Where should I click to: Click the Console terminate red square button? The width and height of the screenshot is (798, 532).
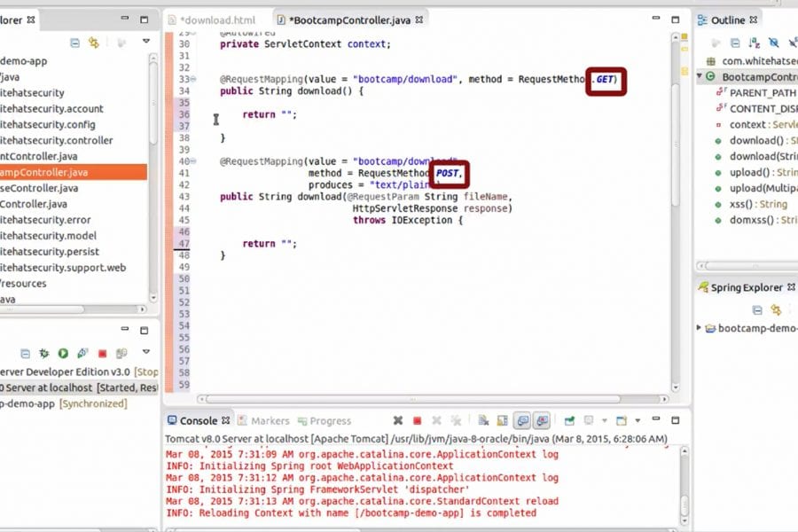(417, 420)
